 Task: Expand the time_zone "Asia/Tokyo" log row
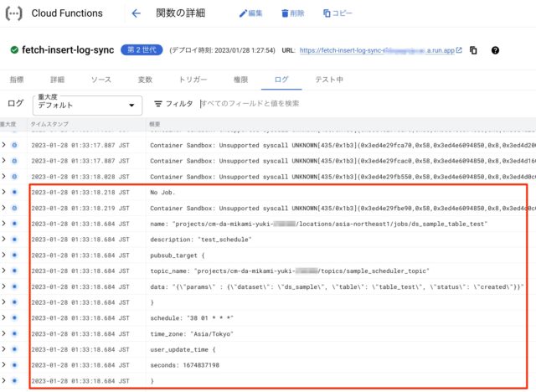coord(4,333)
